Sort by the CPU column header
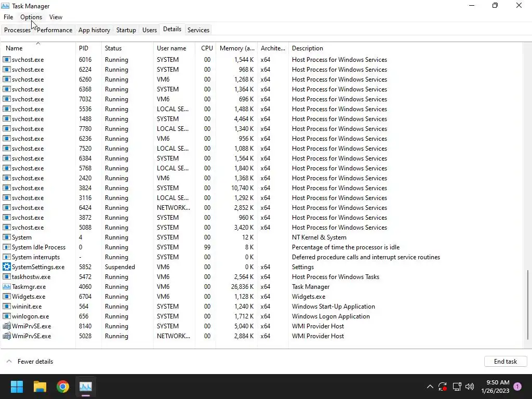Screen dimensions: 532x399 pos(206,48)
